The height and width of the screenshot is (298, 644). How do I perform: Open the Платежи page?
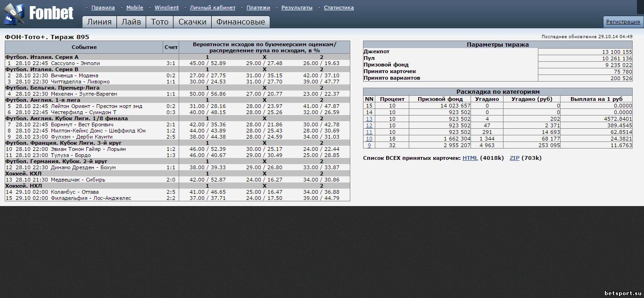coord(258,8)
